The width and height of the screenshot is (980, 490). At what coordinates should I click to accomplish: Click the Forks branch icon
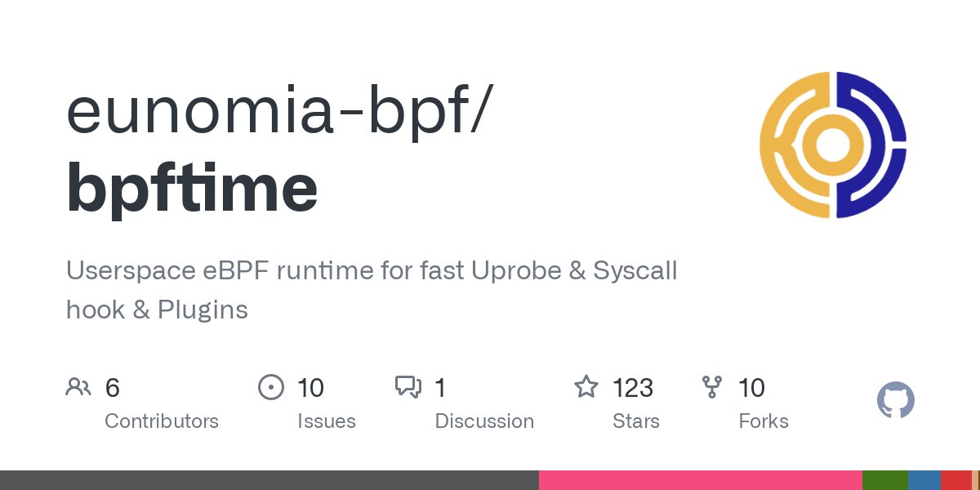(x=712, y=387)
